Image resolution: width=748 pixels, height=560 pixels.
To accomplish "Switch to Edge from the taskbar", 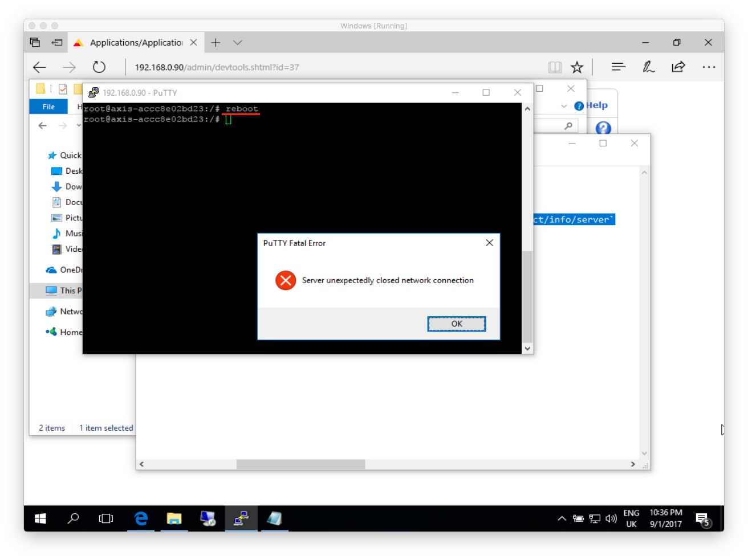I will [141, 518].
